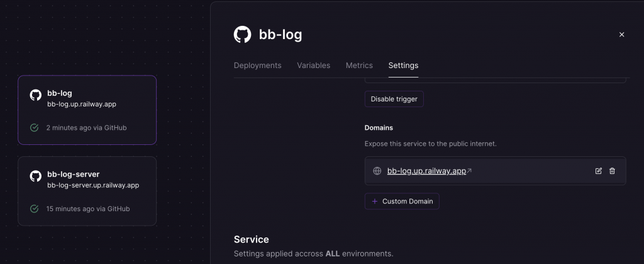Image resolution: width=644 pixels, height=264 pixels.
Task: Switch to the Deployments tab
Action: click(x=257, y=66)
